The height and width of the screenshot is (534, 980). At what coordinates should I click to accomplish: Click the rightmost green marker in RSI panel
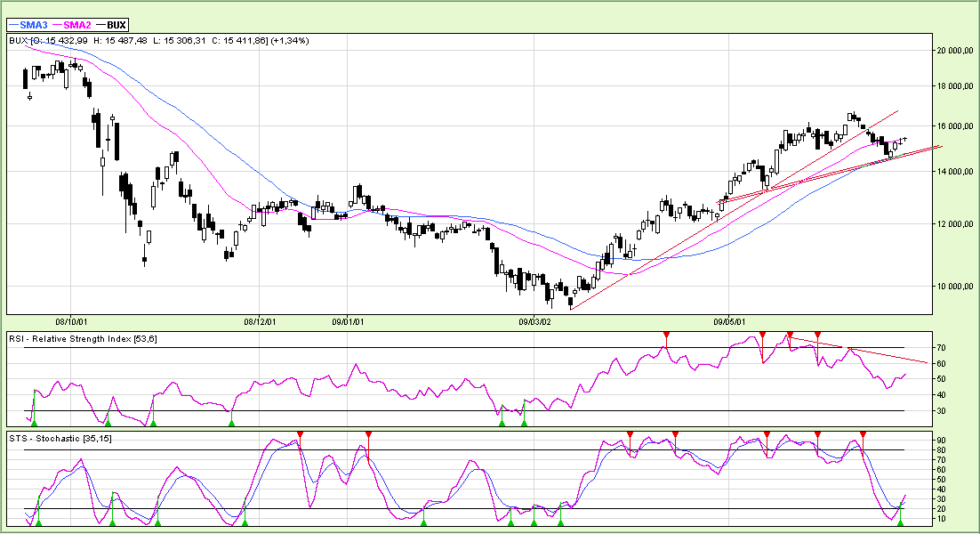524,423
